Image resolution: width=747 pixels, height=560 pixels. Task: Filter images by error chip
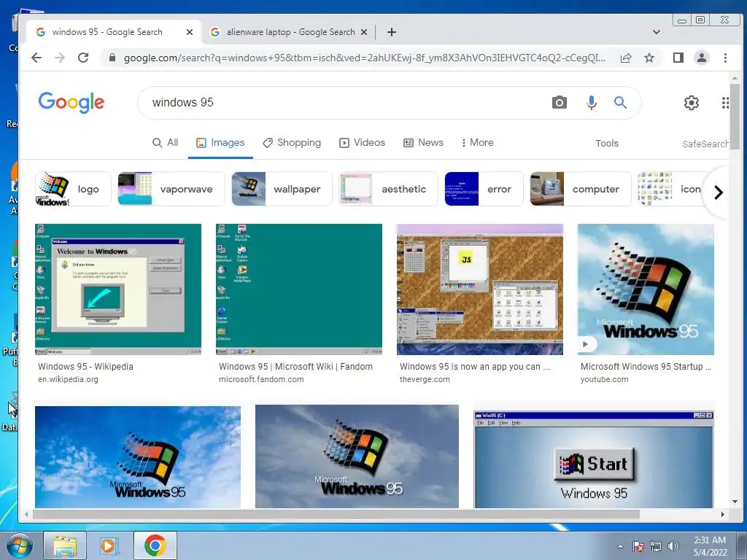[x=484, y=189]
